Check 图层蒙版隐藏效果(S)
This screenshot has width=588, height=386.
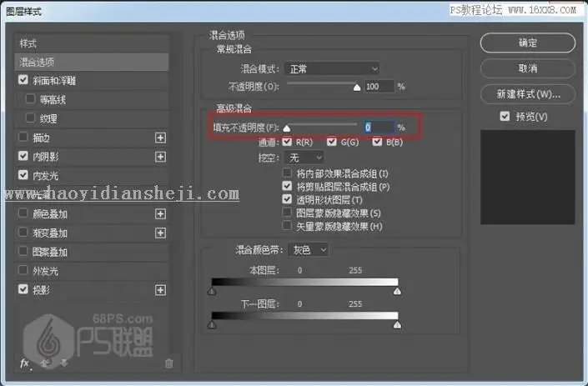[x=287, y=213]
